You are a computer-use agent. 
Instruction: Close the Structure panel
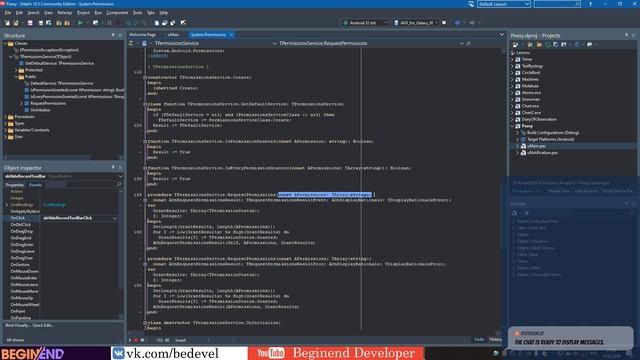point(120,36)
